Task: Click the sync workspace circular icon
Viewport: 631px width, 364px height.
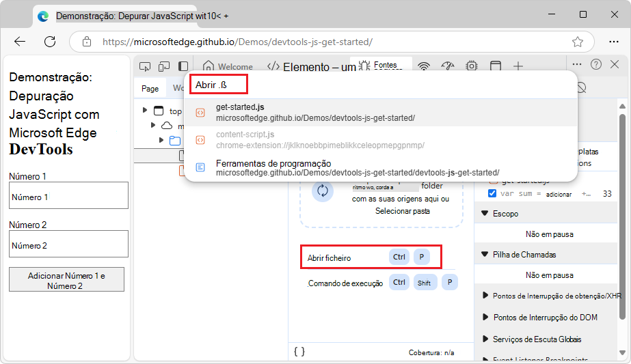Action: coord(323,191)
